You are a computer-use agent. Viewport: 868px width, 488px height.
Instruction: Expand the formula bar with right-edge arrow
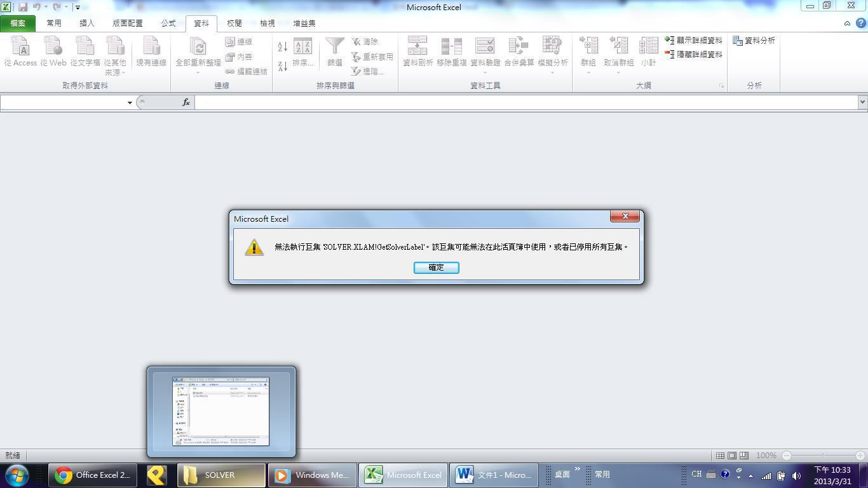point(862,102)
